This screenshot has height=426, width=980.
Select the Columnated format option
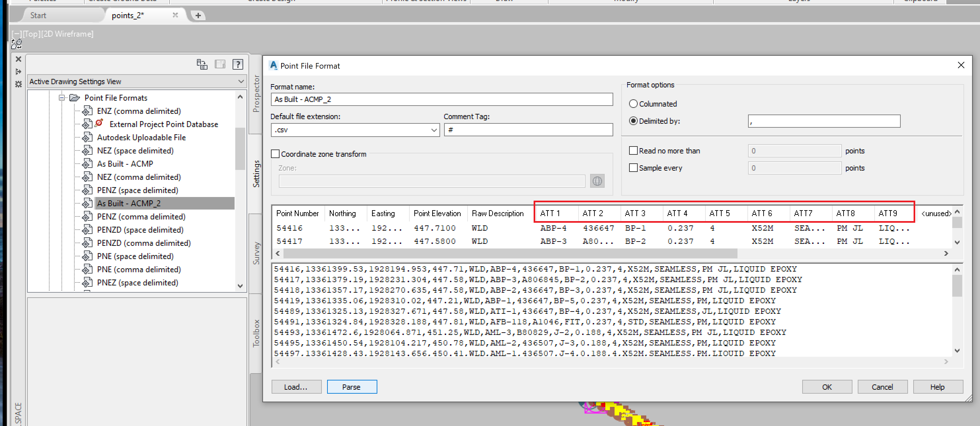633,103
